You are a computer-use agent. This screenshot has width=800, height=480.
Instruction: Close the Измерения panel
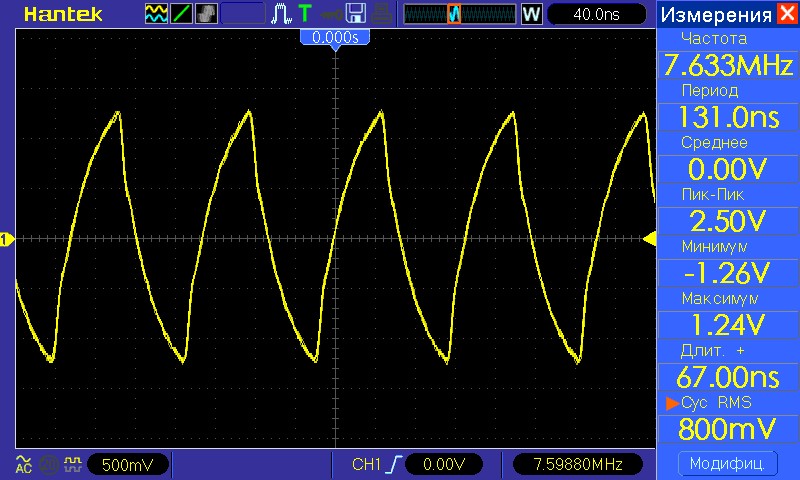click(x=787, y=13)
